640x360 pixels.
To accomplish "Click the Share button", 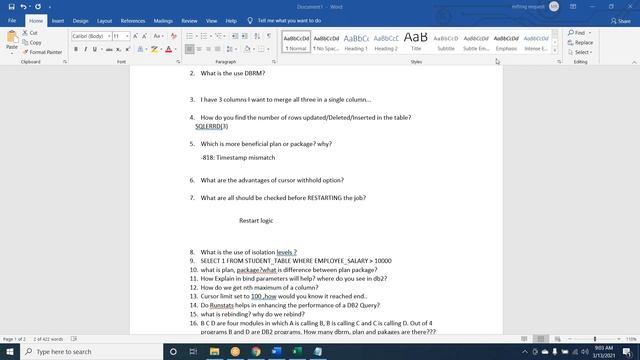I will click(621, 21).
